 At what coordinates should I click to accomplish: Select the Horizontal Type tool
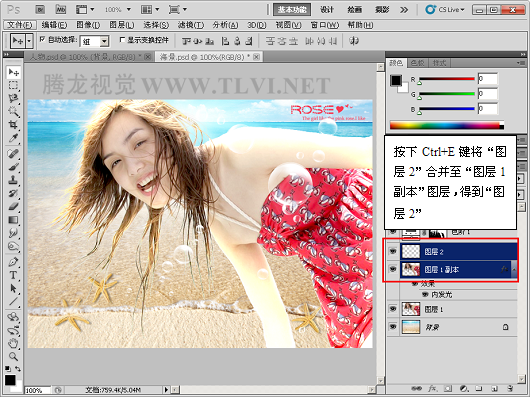click(13, 275)
